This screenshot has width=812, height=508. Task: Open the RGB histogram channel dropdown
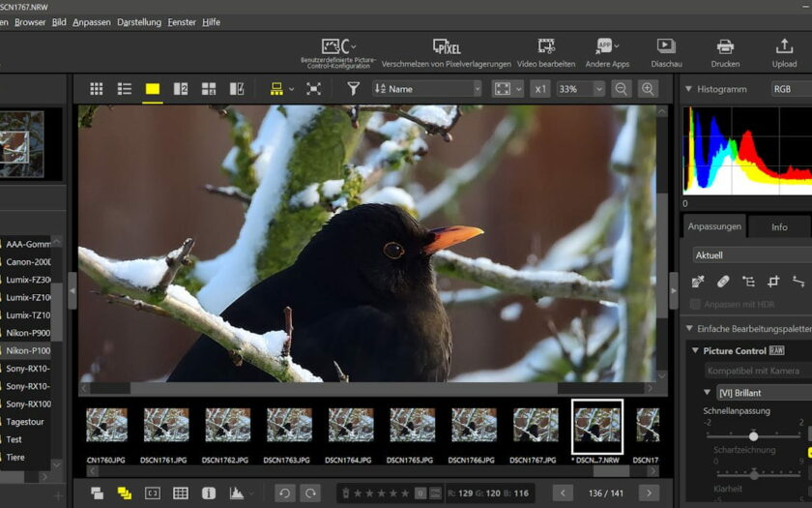pos(792,89)
